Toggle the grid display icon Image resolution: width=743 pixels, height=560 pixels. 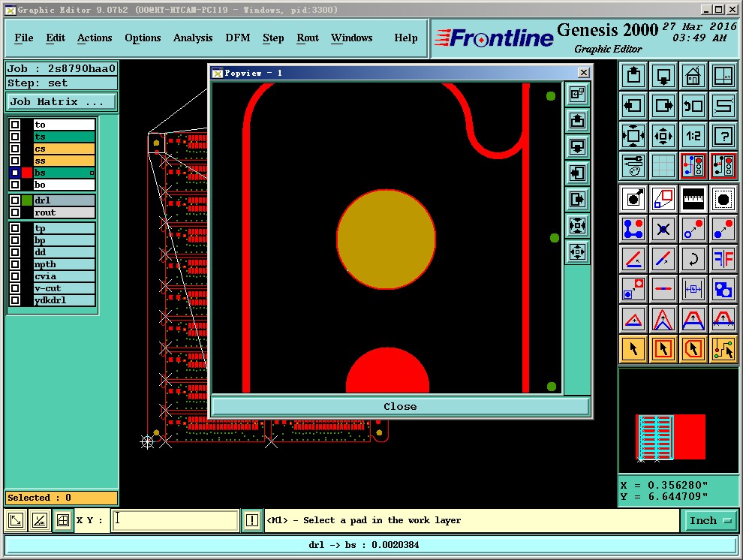(x=663, y=166)
